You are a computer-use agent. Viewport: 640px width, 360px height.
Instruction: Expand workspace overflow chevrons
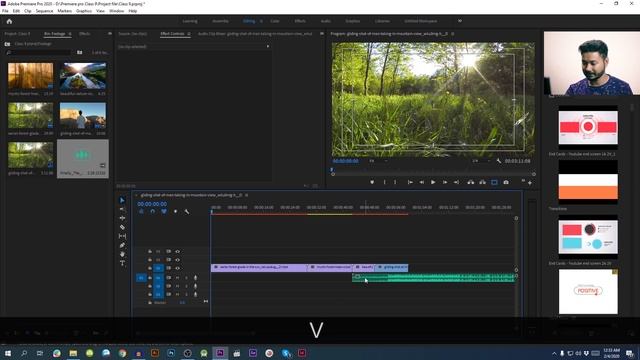tap(460, 21)
